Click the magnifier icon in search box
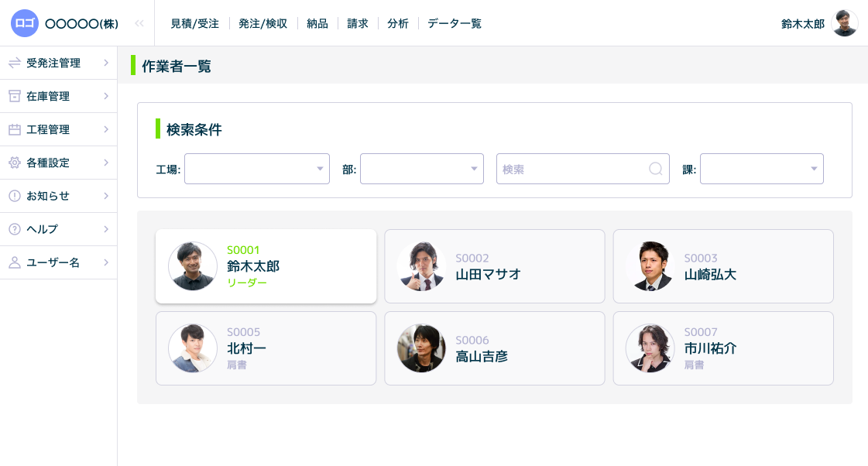 [655, 169]
